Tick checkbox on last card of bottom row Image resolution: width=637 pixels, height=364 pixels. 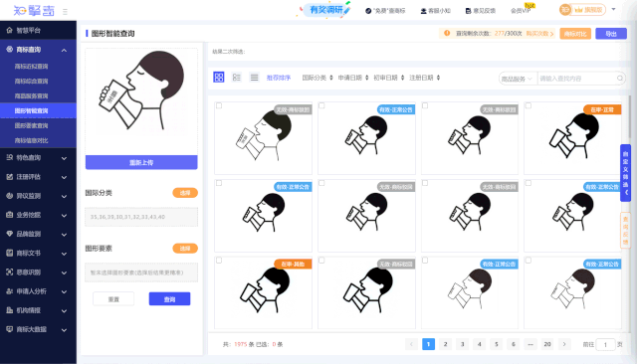click(x=529, y=261)
